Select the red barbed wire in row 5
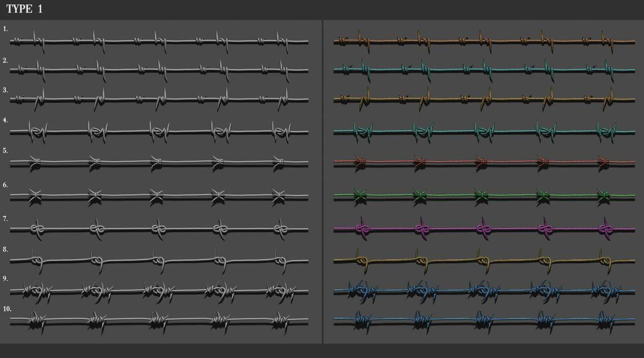Image resolution: width=644 pixels, height=358 pixels. (x=484, y=163)
